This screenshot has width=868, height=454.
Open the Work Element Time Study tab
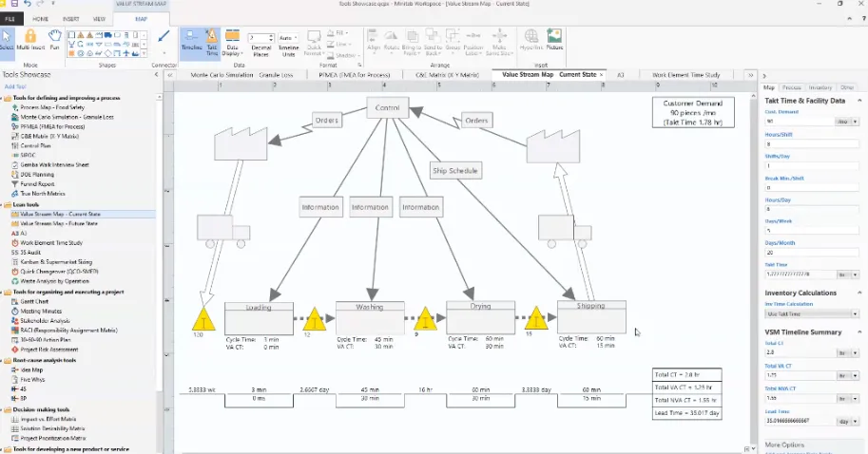pos(685,75)
